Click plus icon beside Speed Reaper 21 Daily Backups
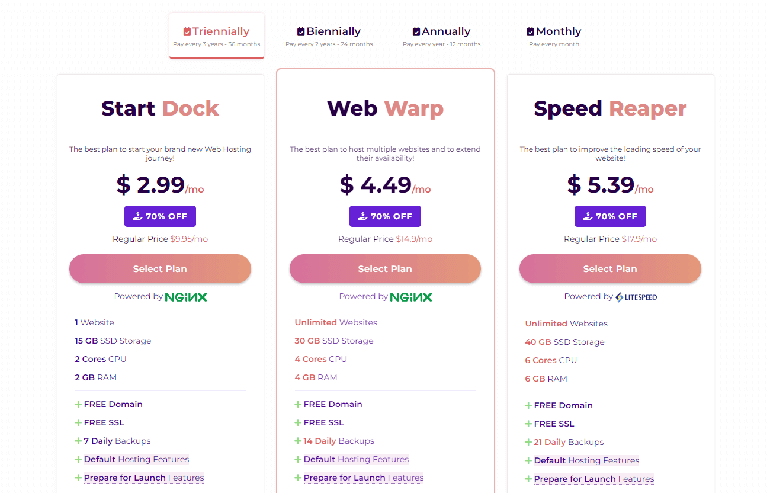 pyautogui.click(x=528, y=442)
